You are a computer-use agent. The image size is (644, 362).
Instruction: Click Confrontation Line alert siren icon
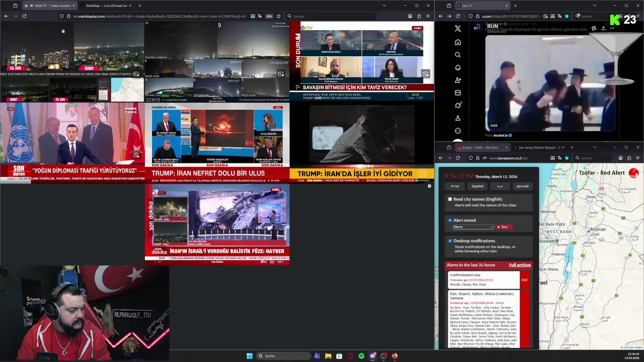click(x=524, y=280)
